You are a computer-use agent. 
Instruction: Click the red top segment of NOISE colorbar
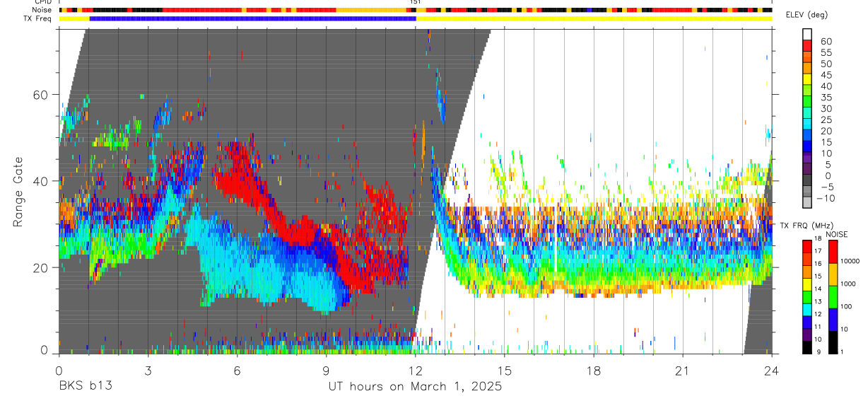833,252
